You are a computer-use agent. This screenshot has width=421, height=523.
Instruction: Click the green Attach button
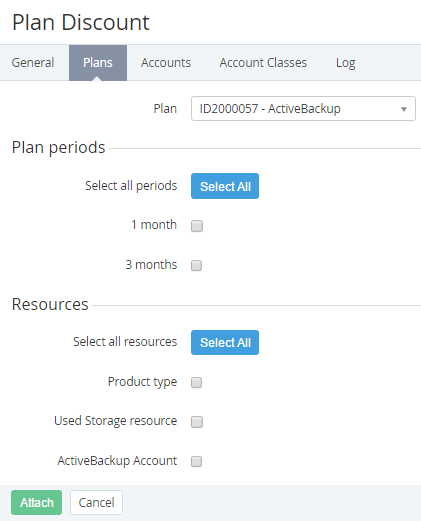[x=36, y=502]
